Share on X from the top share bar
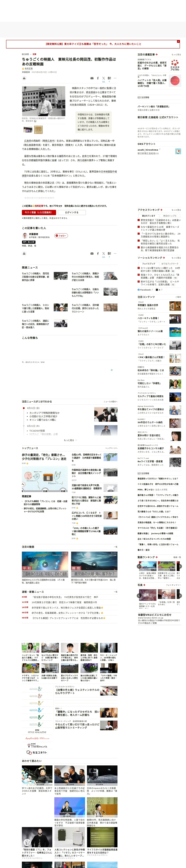186x868 pixels. (104, 78)
